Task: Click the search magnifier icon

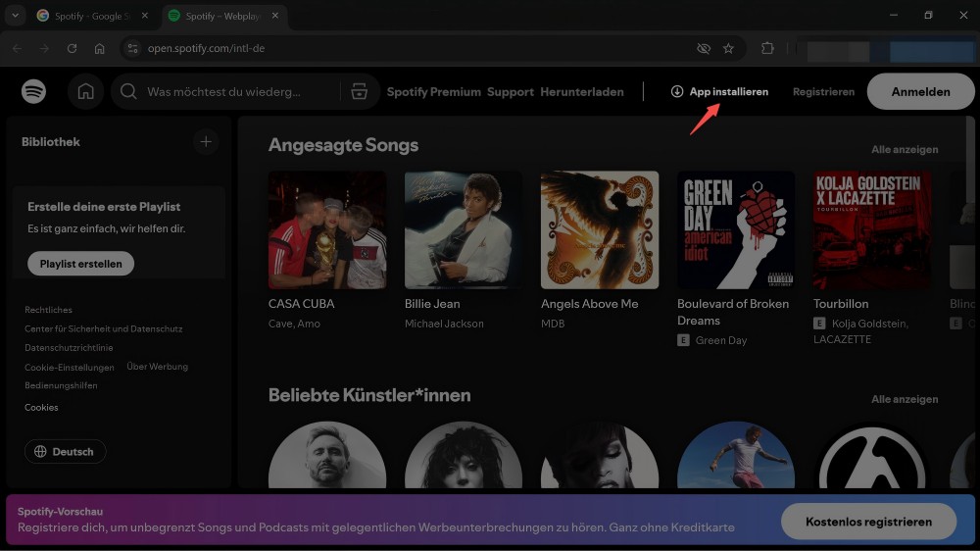Action: [x=128, y=91]
